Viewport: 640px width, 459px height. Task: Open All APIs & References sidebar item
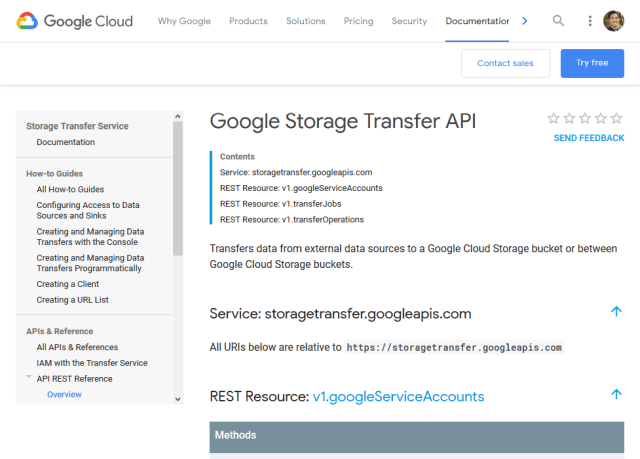coord(77,347)
